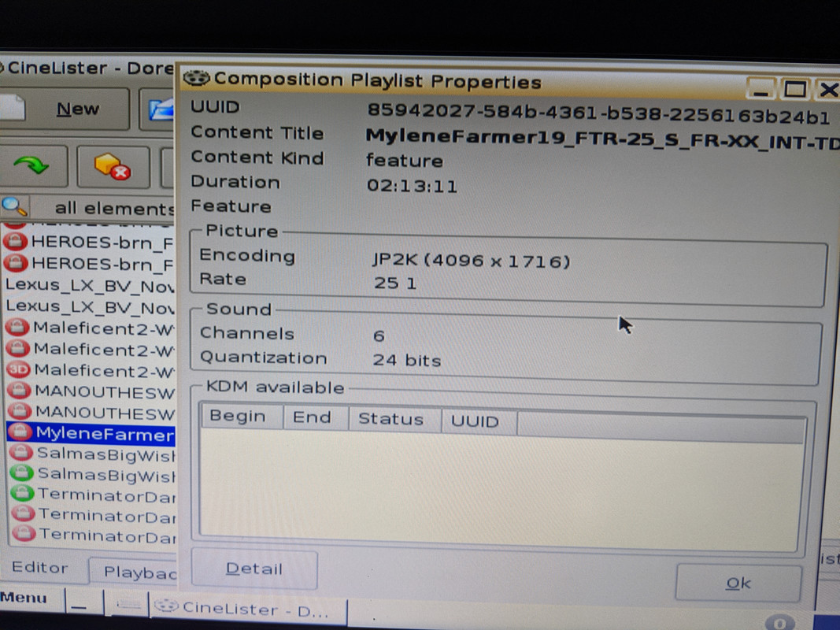This screenshot has height=630, width=840.
Task: Click green lock icon of SalmasBigWish row
Action: tap(21, 473)
